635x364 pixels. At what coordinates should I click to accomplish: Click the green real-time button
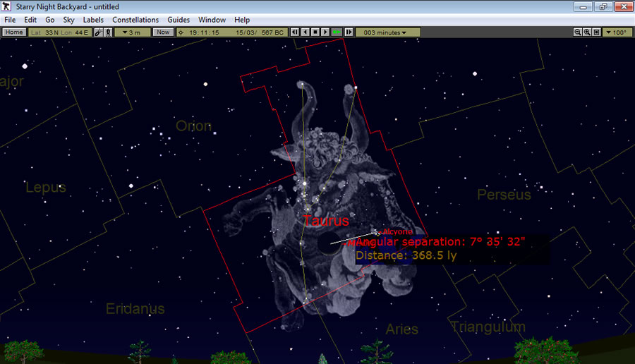[337, 32]
